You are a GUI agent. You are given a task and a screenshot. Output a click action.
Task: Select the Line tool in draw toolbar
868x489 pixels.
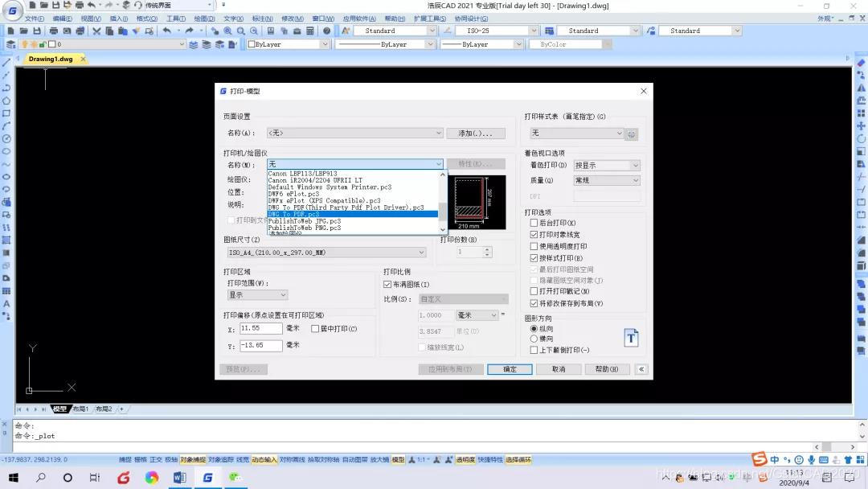(x=6, y=63)
